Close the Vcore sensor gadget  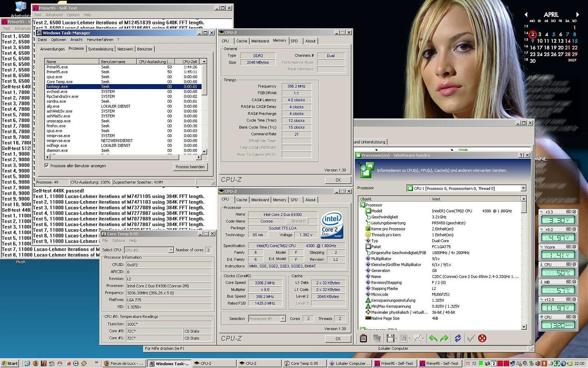click(574, 247)
